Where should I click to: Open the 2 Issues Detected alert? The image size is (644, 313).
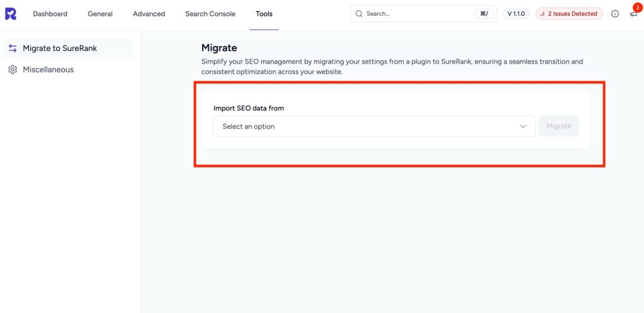click(569, 14)
